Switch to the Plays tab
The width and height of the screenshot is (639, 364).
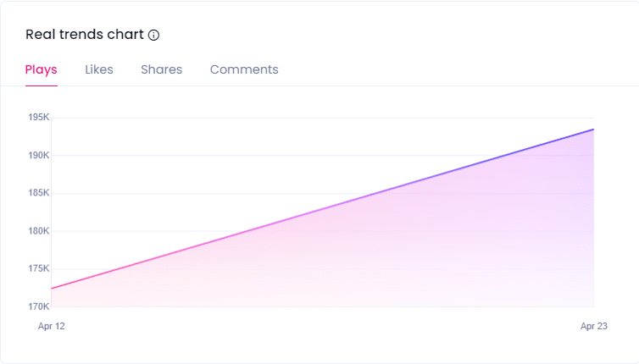[42, 69]
